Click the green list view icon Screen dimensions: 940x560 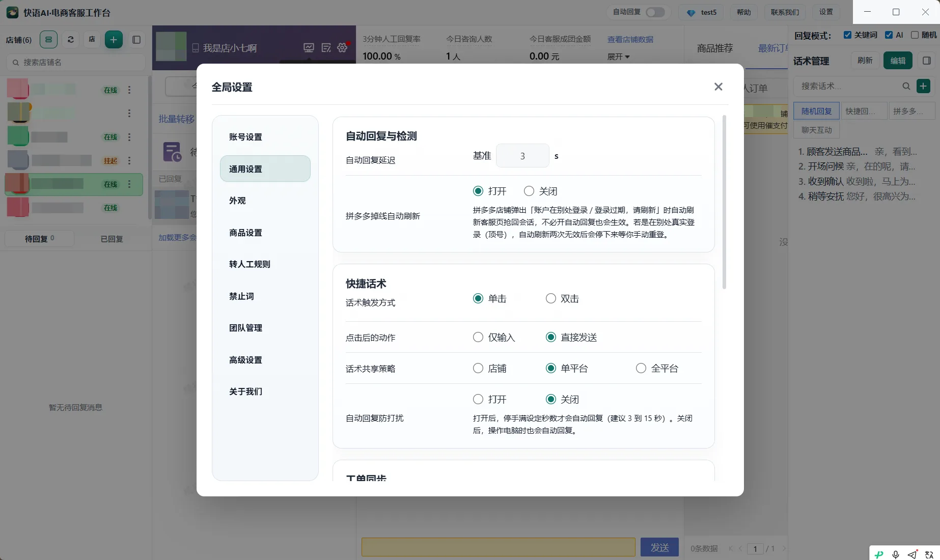(x=48, y=39)
